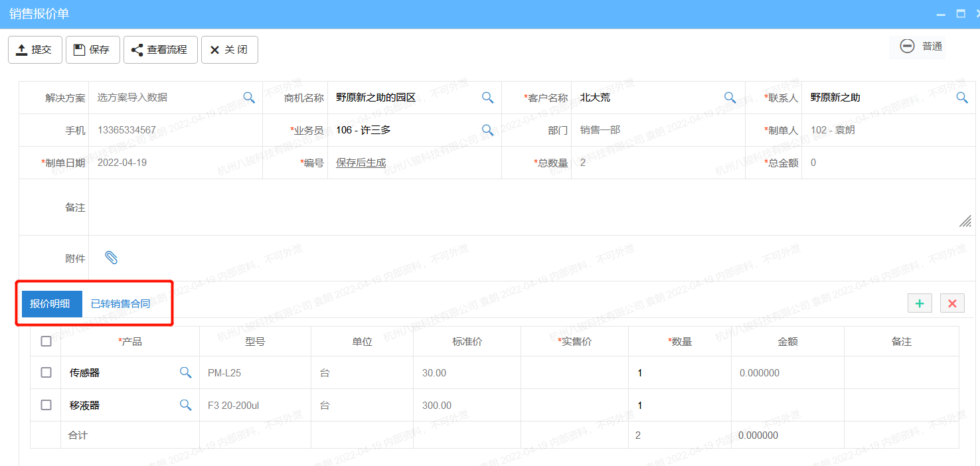
Task: Click the minus circle icon beside 普通
Action: (907, 46)
